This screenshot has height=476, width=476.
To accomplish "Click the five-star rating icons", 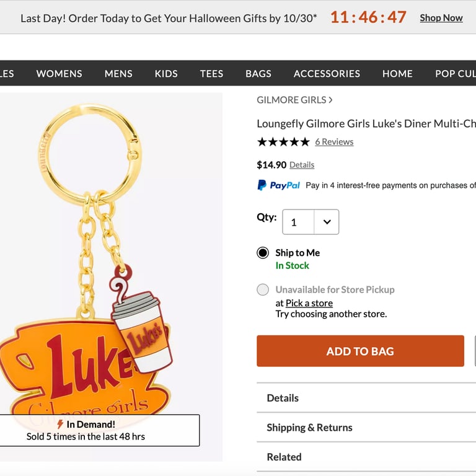I will [x=283, y=142].
